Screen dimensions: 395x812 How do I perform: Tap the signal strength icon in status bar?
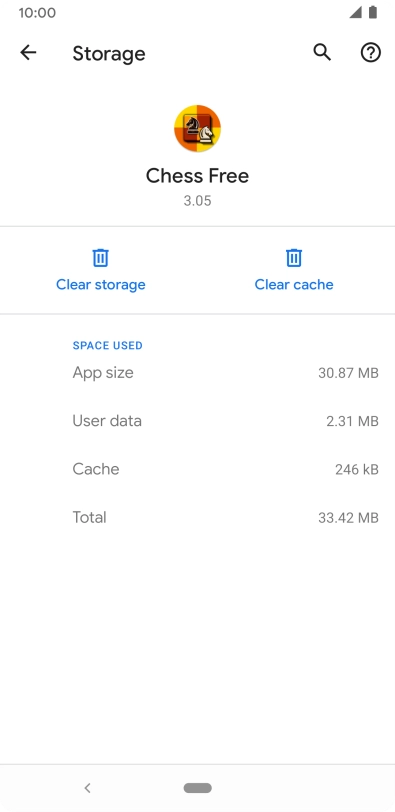pos(355,12)
